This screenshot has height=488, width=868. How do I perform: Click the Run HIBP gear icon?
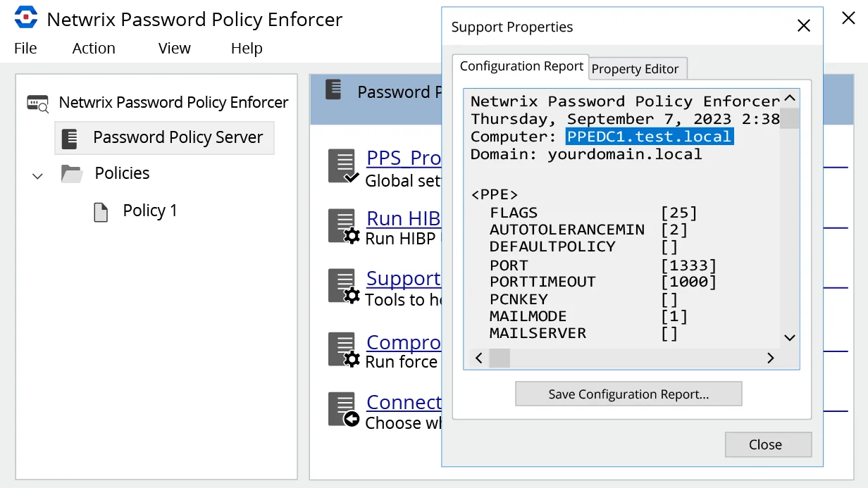(x=344, y=226)
